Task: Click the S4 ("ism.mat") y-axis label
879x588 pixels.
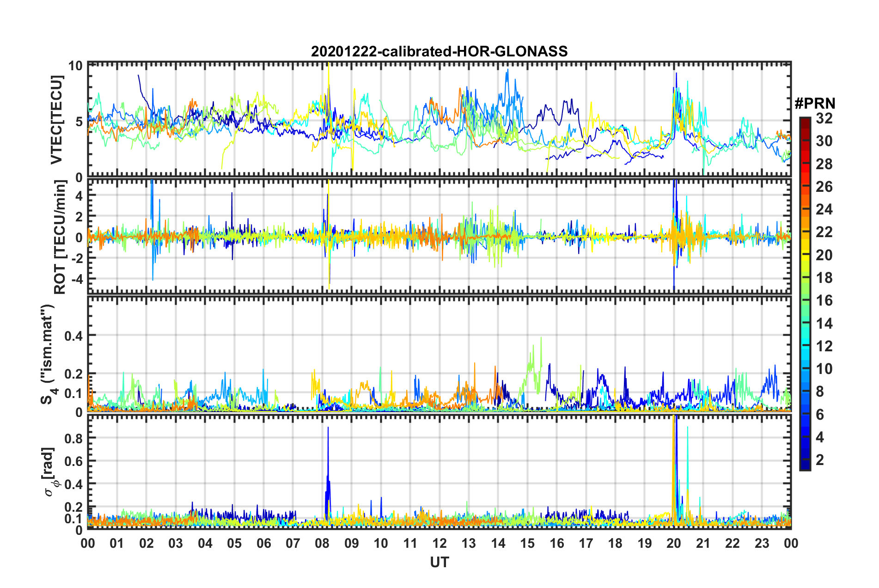Action: click(x=48, y=354)
